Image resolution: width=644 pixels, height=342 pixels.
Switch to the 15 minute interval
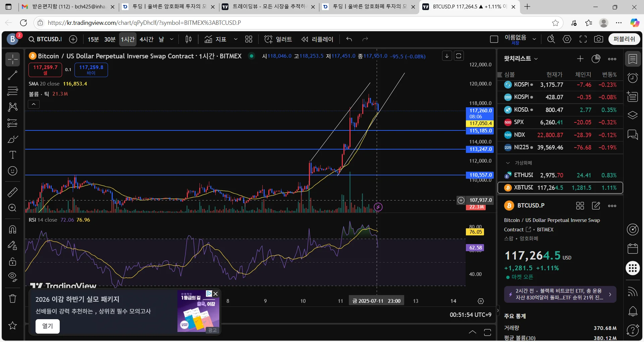pyautogui.click(x=93, y=39)
